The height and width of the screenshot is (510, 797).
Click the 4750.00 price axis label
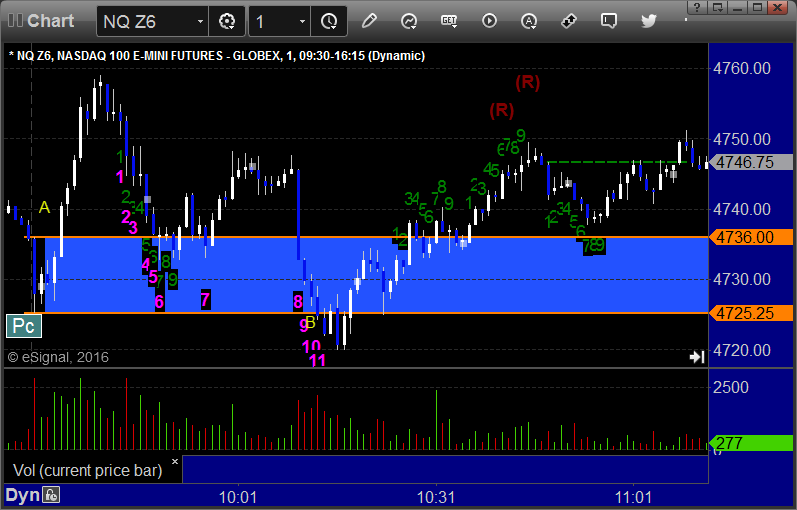(742, 139)
